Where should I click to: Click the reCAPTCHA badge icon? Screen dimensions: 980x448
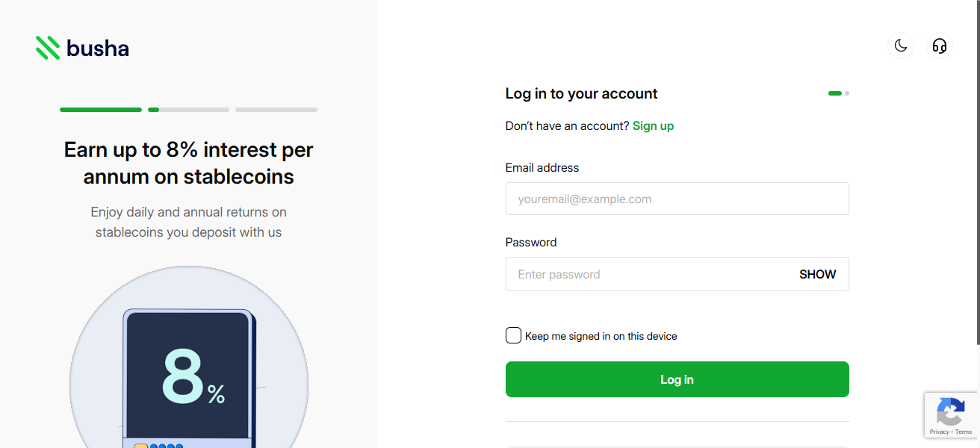pos(950,411)
